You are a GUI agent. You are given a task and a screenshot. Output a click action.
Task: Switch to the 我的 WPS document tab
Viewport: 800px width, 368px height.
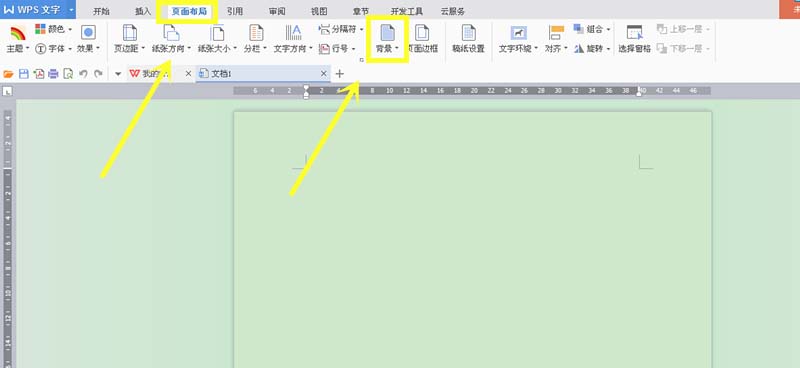(x=161, y=74)
